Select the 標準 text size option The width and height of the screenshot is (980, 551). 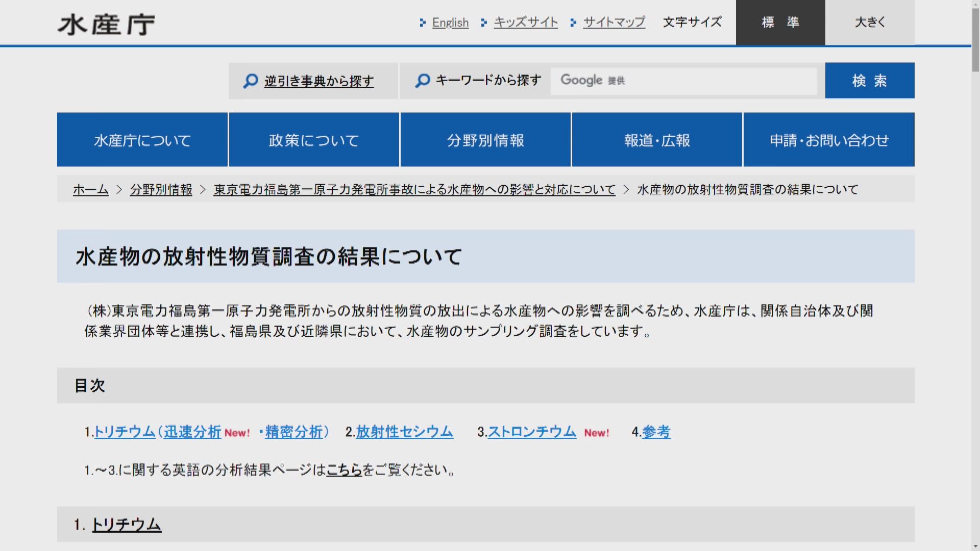coord(780,22)
